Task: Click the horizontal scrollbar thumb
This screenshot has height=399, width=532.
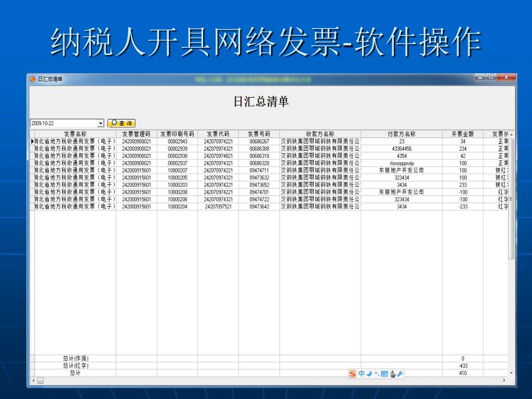Action: point(41,381)
